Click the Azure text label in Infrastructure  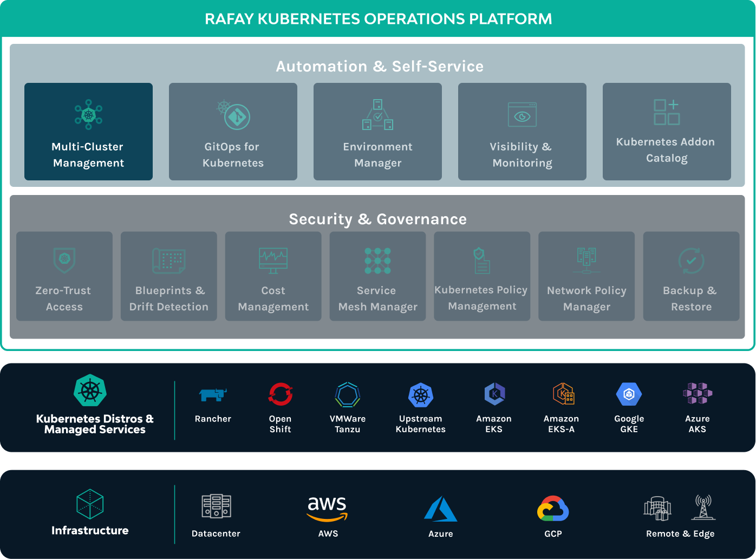click(441, 534)
